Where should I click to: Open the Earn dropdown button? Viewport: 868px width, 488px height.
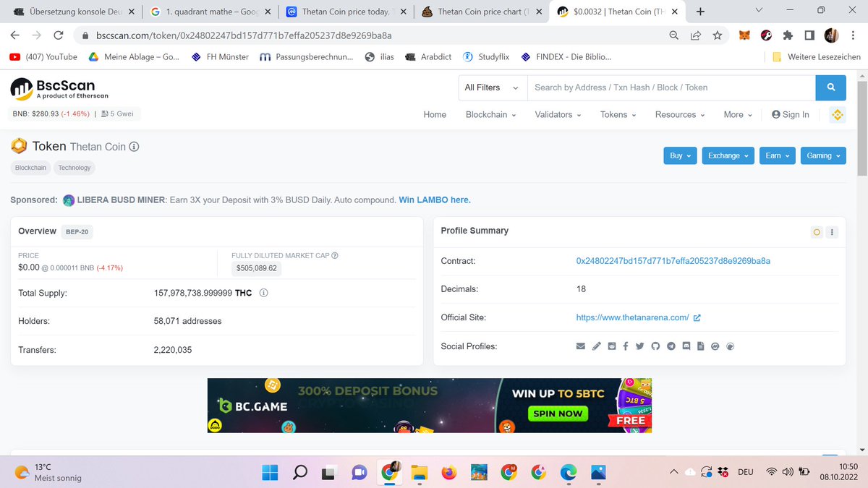(778, 155)
